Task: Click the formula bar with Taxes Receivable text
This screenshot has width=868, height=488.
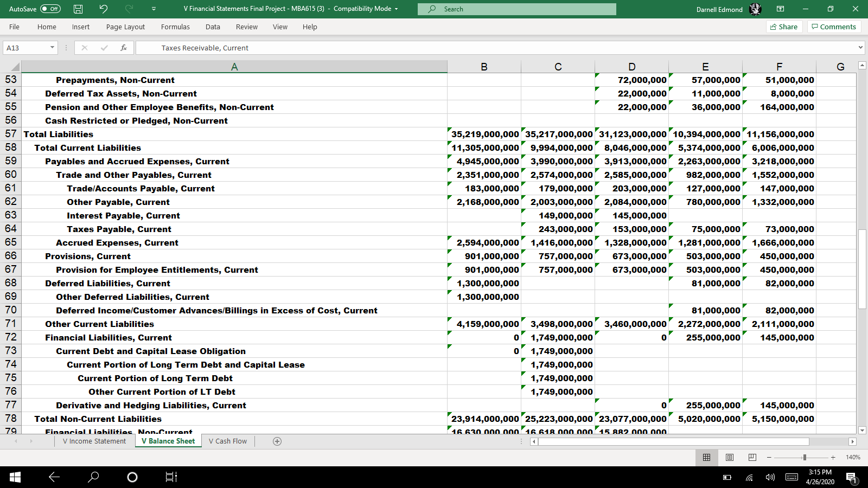Action: tap(496, 48)
